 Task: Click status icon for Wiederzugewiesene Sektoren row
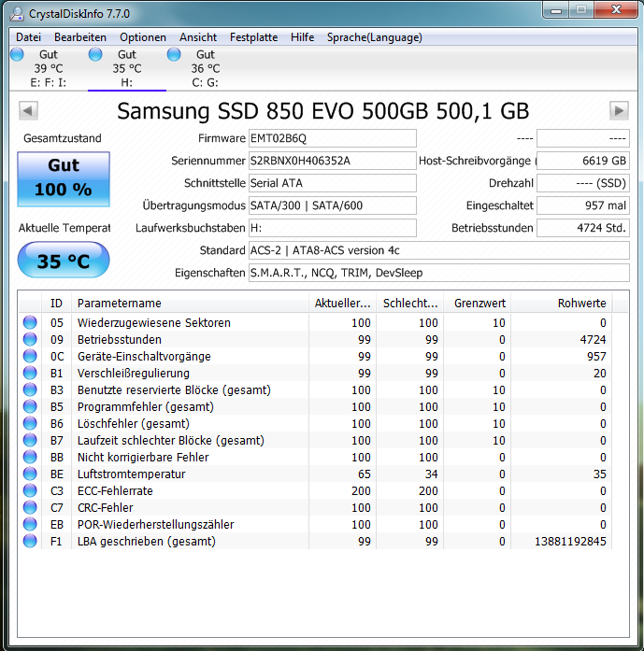tap(30, 322)
